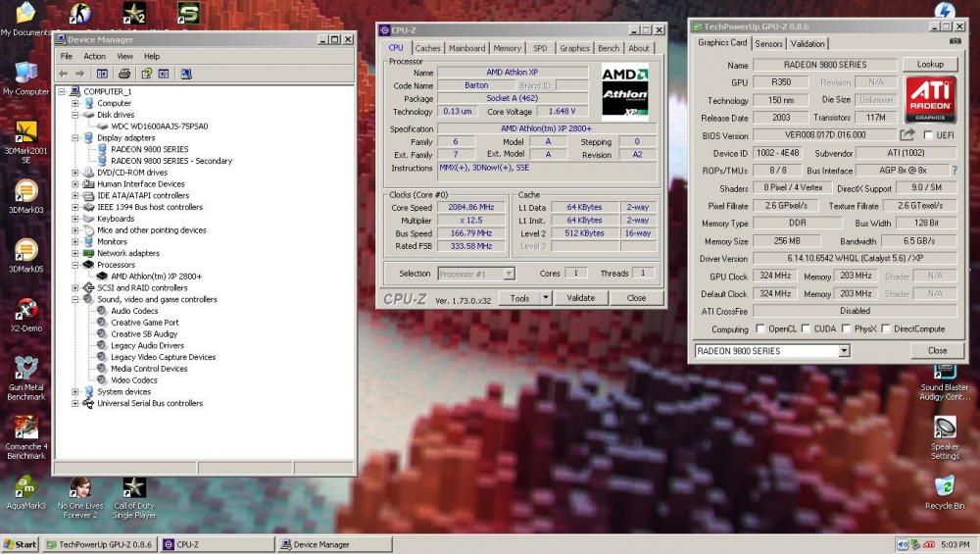Click the ATI Radeon Graphics logo
980x554 pixels.
[x=928, y=99]
